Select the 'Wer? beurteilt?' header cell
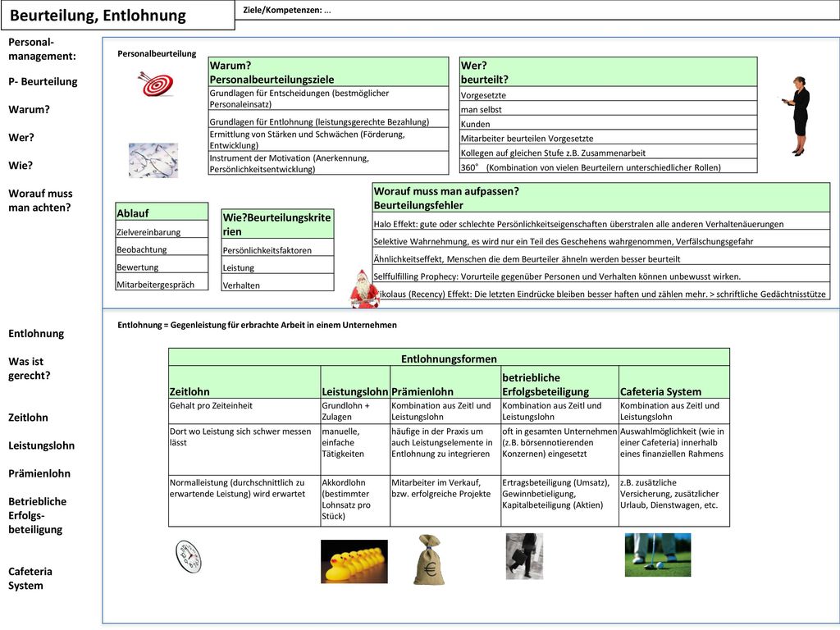The image size is (840, 630). pos(608,72)
